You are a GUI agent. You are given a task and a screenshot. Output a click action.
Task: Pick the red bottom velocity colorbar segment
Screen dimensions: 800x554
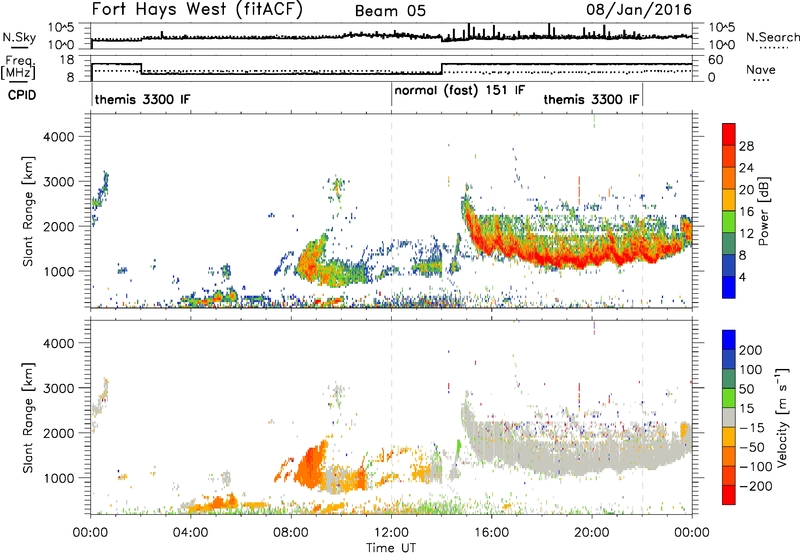pyautogui.click(x=729, y=495)
